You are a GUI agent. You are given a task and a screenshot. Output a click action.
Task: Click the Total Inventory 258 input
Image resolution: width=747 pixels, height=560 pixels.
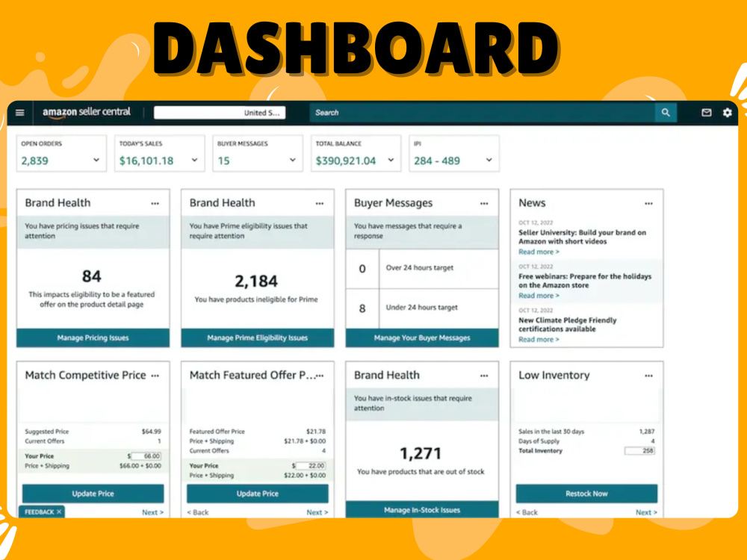click(x=639, y=450)
